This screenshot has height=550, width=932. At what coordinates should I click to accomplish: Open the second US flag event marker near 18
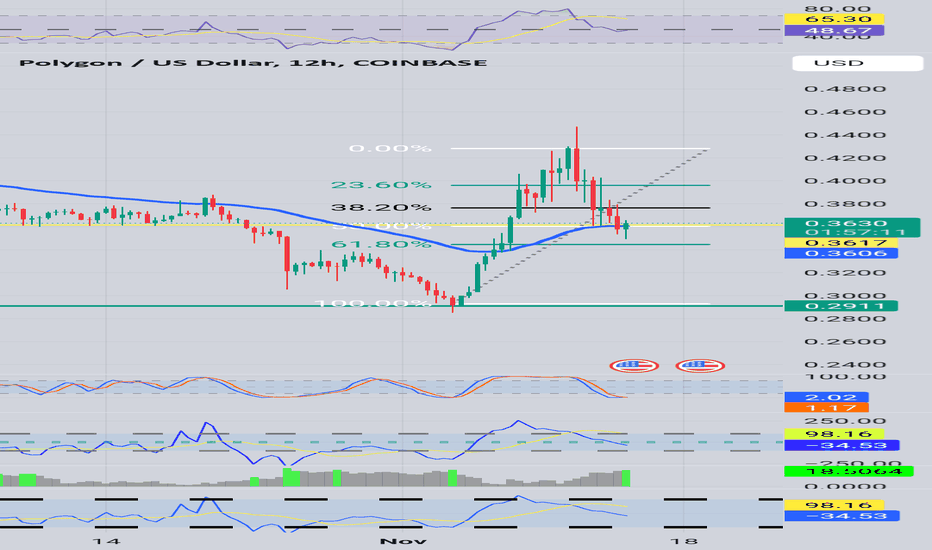pos(700,365)
